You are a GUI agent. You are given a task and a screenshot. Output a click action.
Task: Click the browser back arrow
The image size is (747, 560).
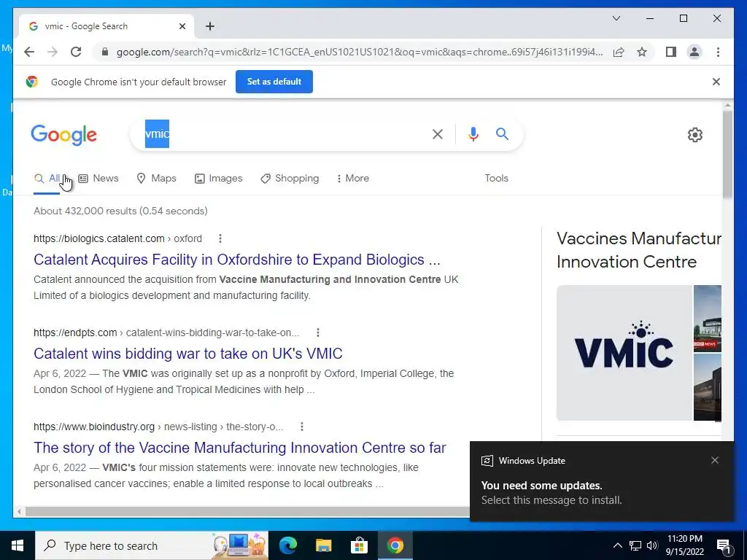(29, 52)
